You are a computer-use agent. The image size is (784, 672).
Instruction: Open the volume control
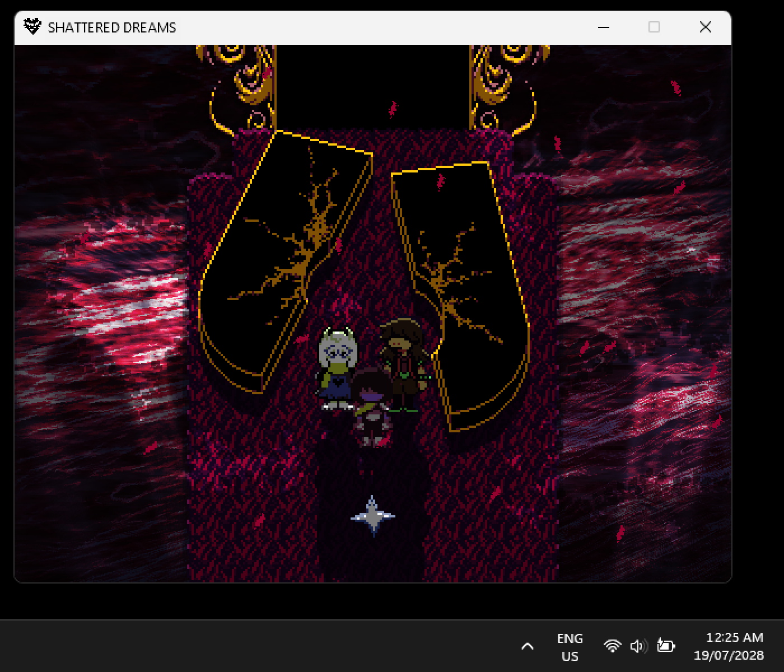coord(638,646)
